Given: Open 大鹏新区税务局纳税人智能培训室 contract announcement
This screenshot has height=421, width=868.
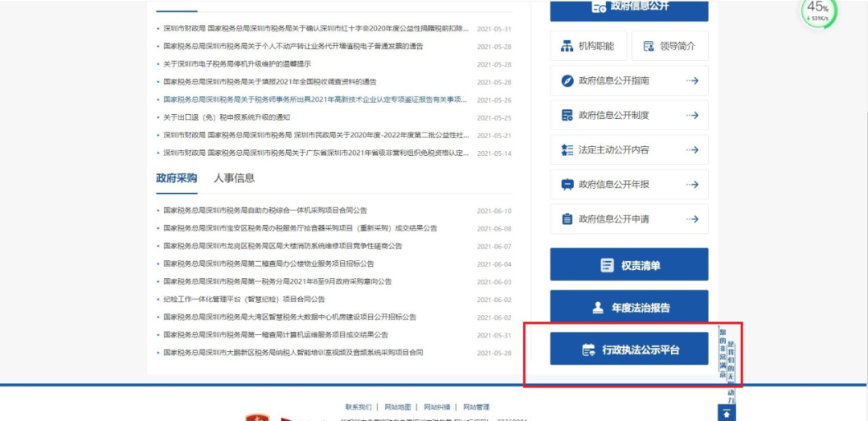Looking at the screenshot, I should click(x=293, y=353).
